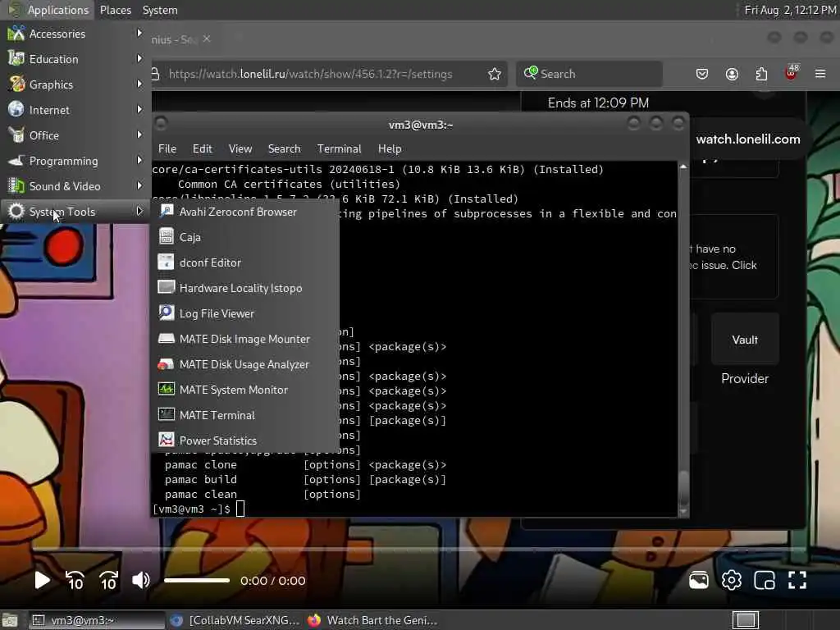Open the Firefox extensions puzzle icon

(x=761, y=74)
